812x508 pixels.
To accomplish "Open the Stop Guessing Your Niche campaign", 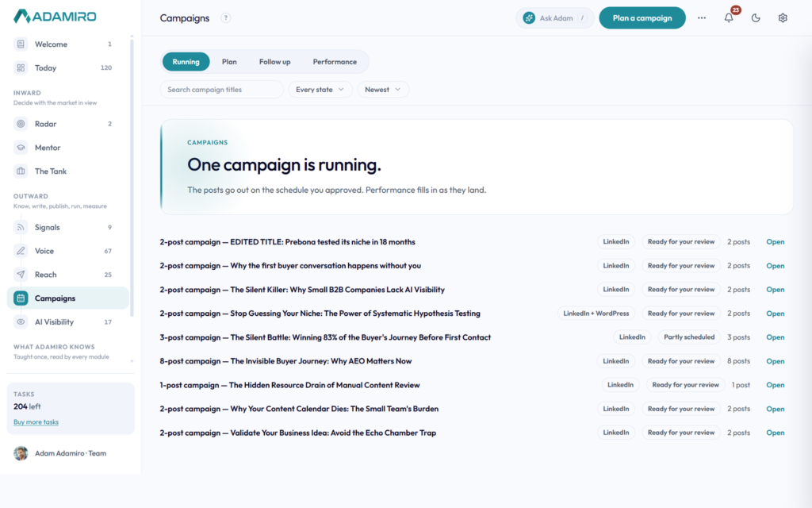I will point(776,314).
